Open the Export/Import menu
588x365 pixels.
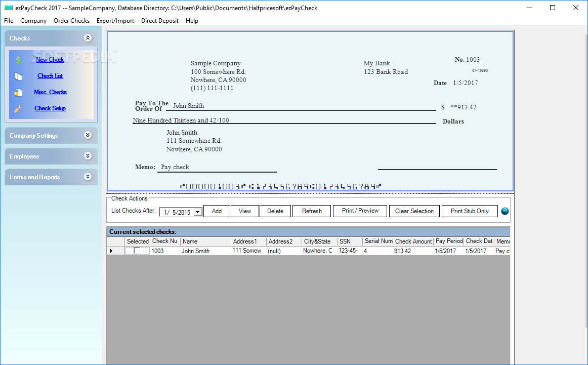(115, 21)
